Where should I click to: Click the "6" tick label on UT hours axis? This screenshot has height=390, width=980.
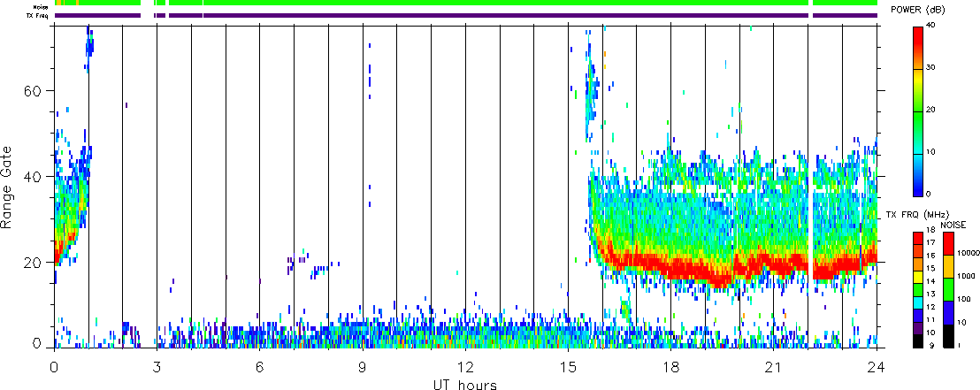tap(259, 367)
